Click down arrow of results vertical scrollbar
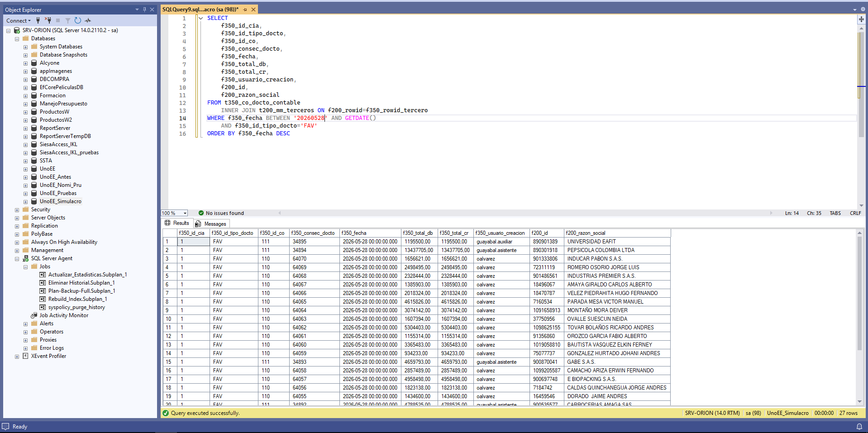The height and width of the screenshot is (433, 868). (x=859, y=402)
